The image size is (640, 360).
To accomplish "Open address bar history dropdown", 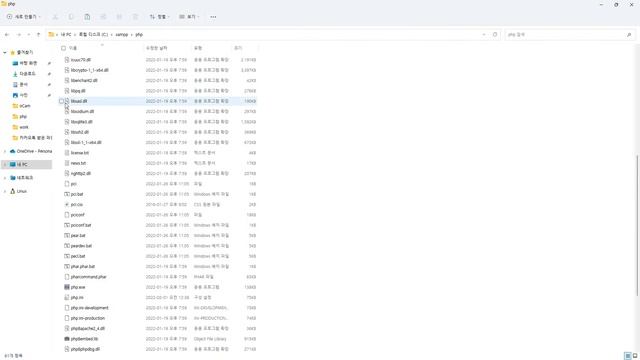I will [484, 35].
